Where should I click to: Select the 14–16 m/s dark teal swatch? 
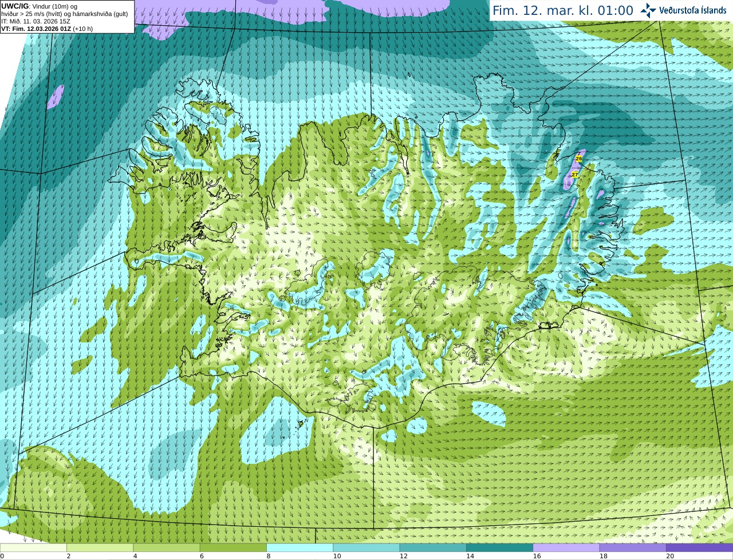(499, 548)
